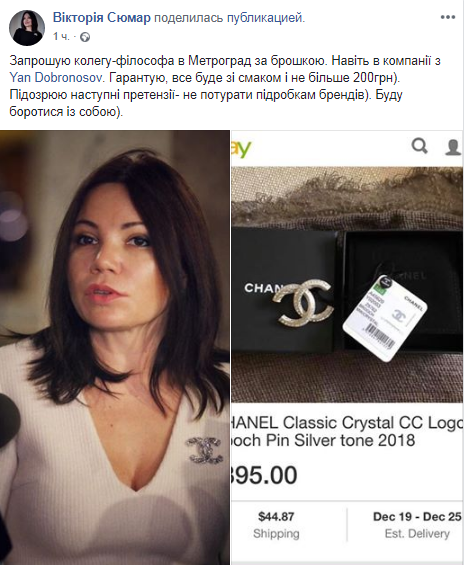This screenshot has width=464, height=565.
Task: Click the CHANEL Classic Crystal CC listing title
Action: [x=347, y=431]
